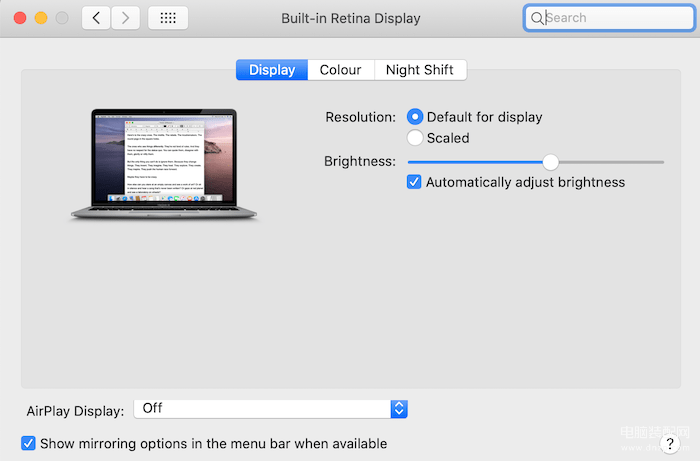Uncheck Show mirroring options in menu bar

29,443
